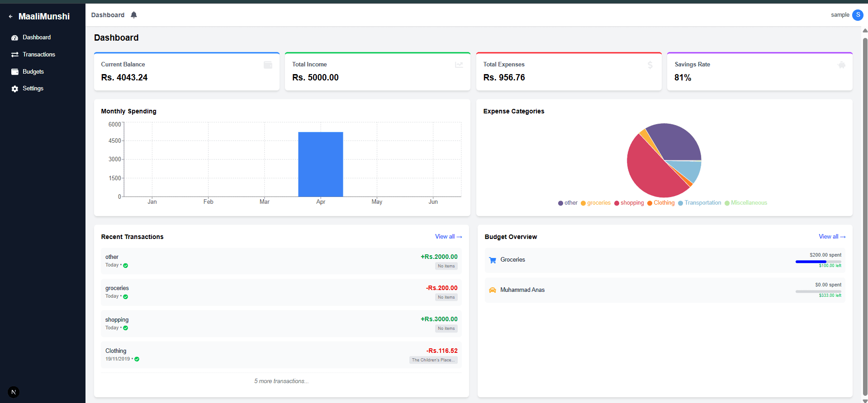Click the Transactions swap-arrows icon
868x403 pixels.
(15, 55)
